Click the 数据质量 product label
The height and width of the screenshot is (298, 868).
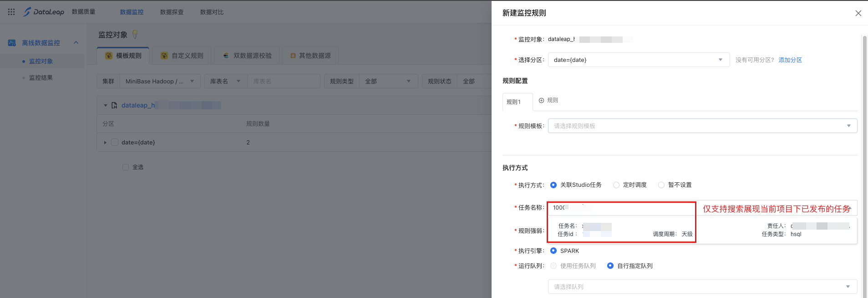point(84,12)
